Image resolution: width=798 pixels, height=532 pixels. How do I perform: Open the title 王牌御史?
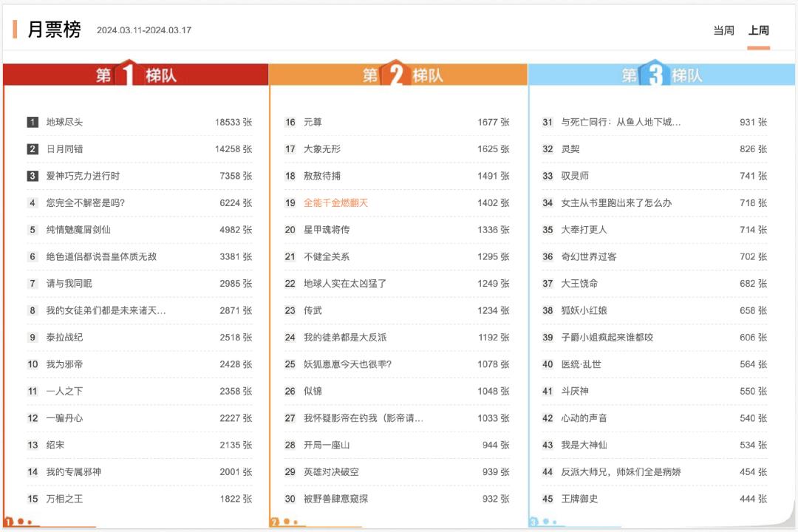[579, 499]
